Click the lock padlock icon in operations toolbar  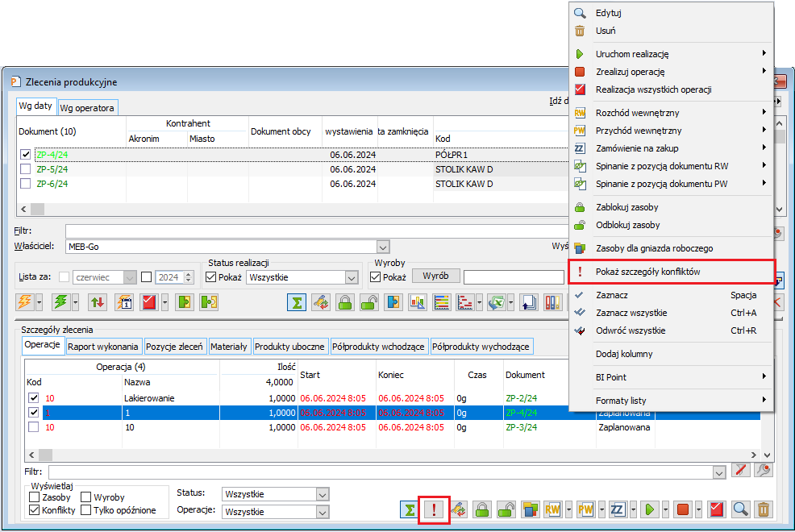coord(482,509)
